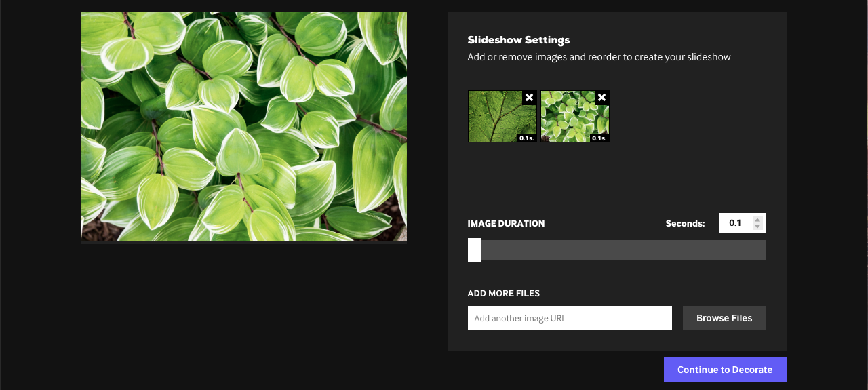Remove the first large-leaf image from slideshow
The width and height of the screenshot is (868, 390).
tap(529, 98)
